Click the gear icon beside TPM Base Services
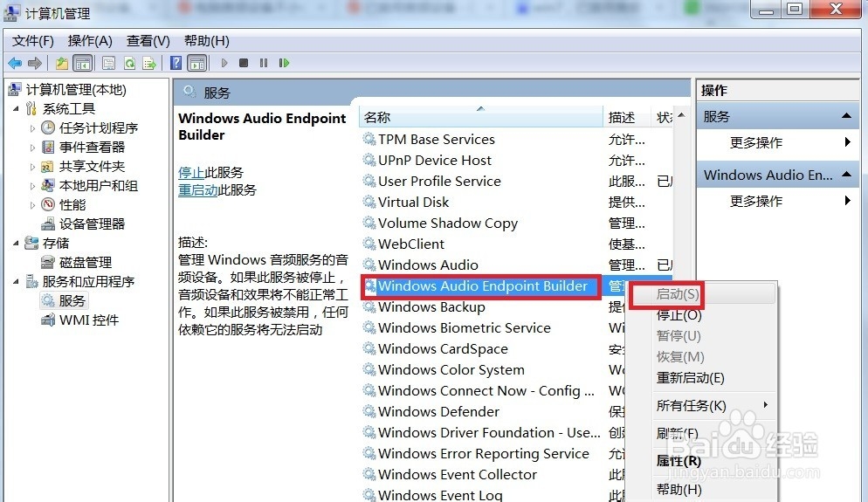This screenshot has height=502, width=868. tap(369, 139)
